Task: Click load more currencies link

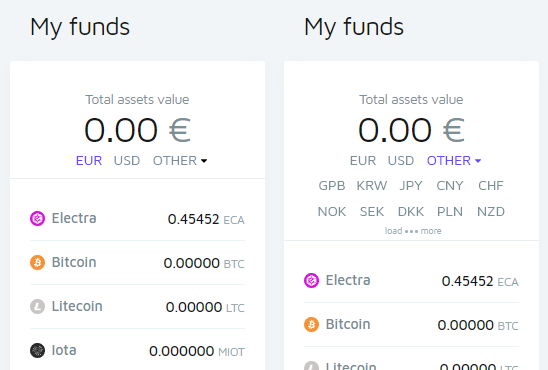Action: 413,231
